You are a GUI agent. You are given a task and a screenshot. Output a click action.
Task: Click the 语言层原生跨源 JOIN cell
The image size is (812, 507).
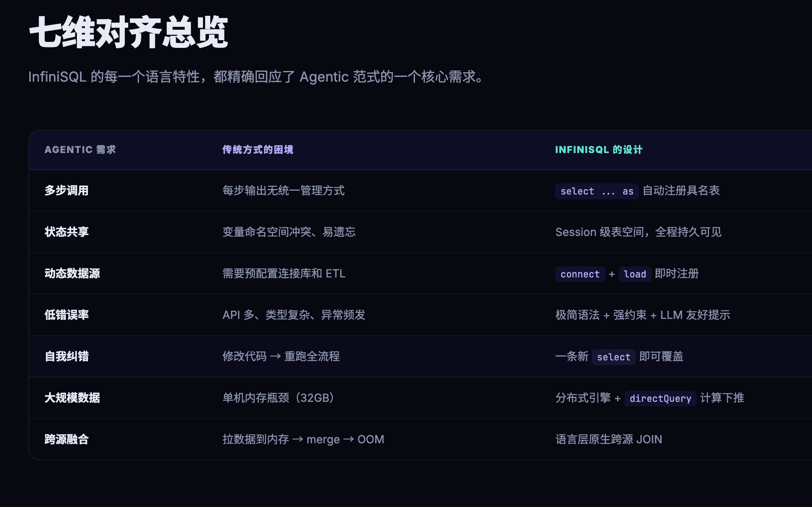(609, 439)
